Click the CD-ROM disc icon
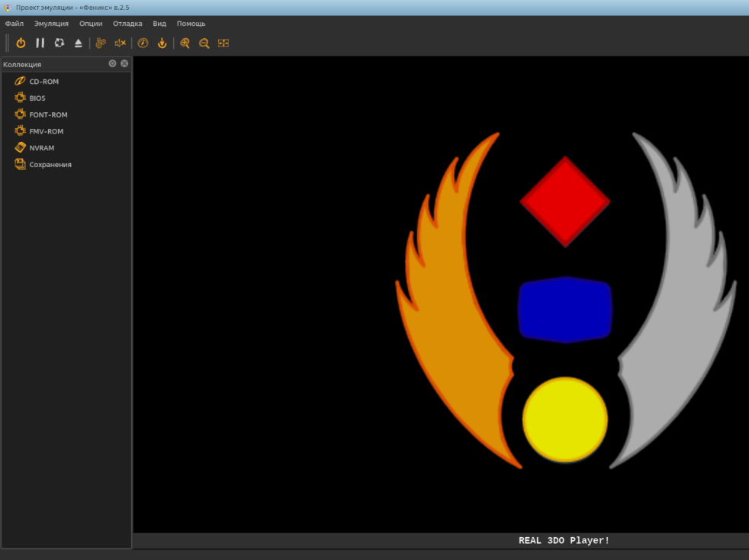This screenshot has height=560, width=749. click(20, 81)
